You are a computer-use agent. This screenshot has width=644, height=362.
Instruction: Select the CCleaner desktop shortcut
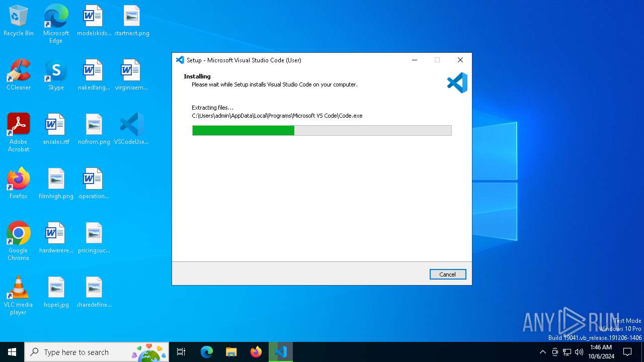point(19,75)
